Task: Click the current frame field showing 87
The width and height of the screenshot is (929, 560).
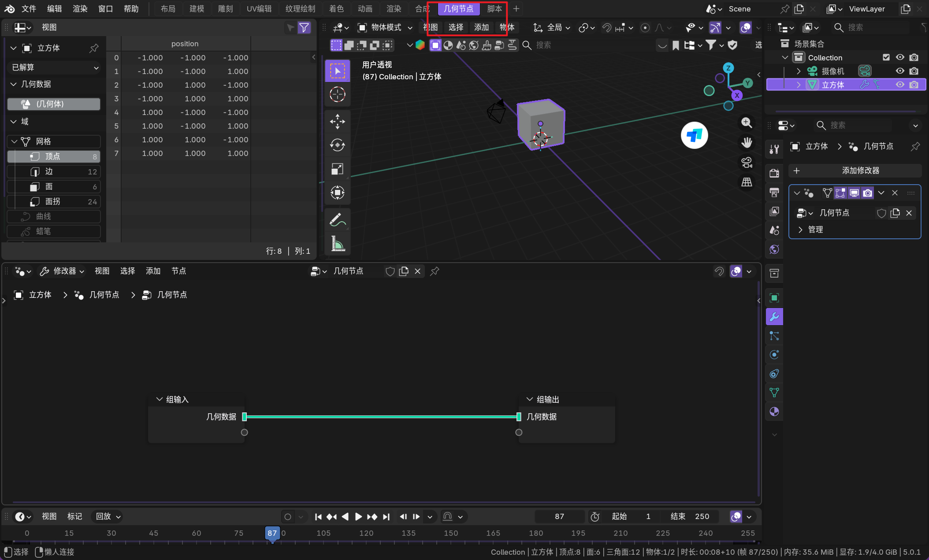Action: [x=559, y=516]
